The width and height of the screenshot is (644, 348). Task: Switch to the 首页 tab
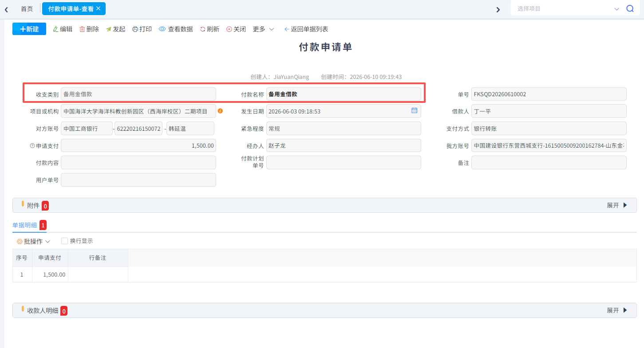(x=27, y=8)
